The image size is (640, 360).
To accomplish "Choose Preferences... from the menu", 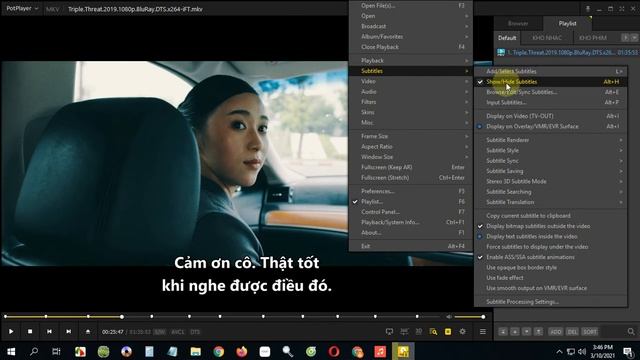I will tap(411, 191).
